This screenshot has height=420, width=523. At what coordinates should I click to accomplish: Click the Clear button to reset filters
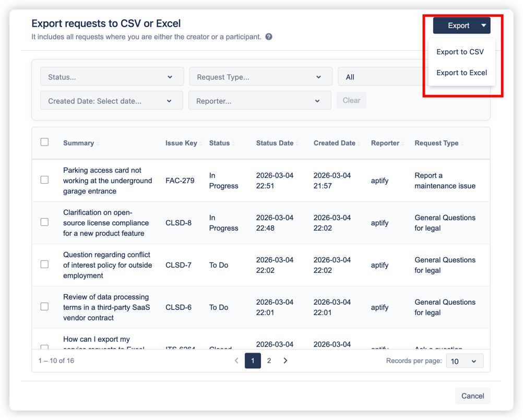[351, 100]
